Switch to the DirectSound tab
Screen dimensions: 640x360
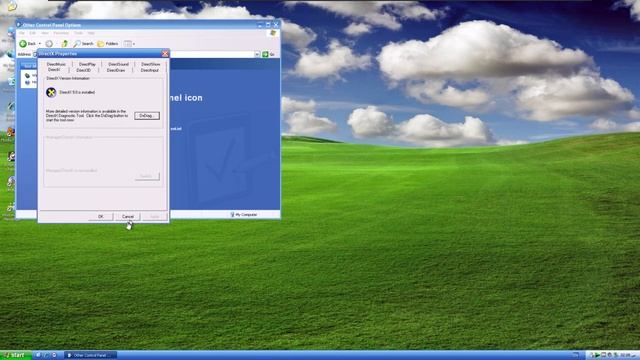[x=118, y=64]
